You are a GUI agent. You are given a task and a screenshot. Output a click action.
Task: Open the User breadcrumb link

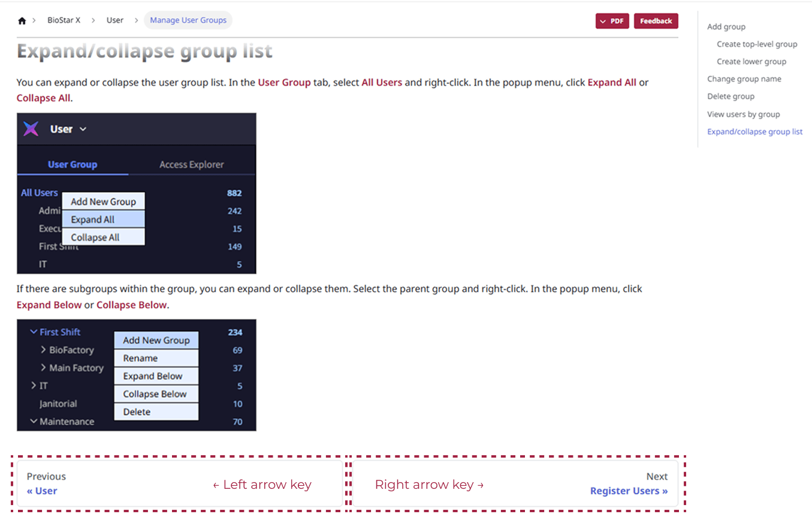(x=115, y=20)
